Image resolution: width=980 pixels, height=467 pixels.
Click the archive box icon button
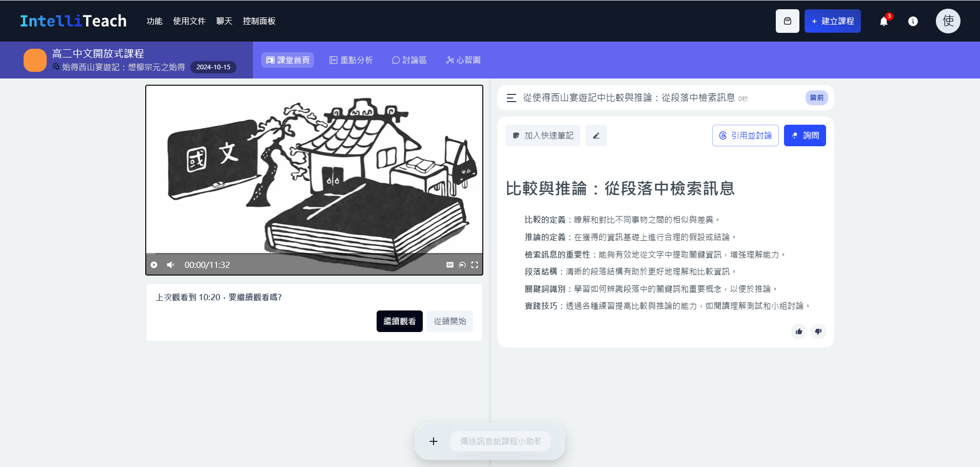(787, 22)
